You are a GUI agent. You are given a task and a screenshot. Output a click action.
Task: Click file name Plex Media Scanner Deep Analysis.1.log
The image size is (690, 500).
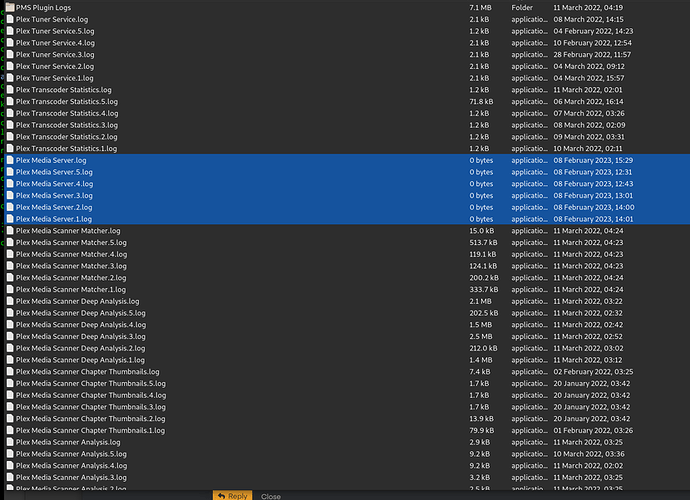(80, 360)
